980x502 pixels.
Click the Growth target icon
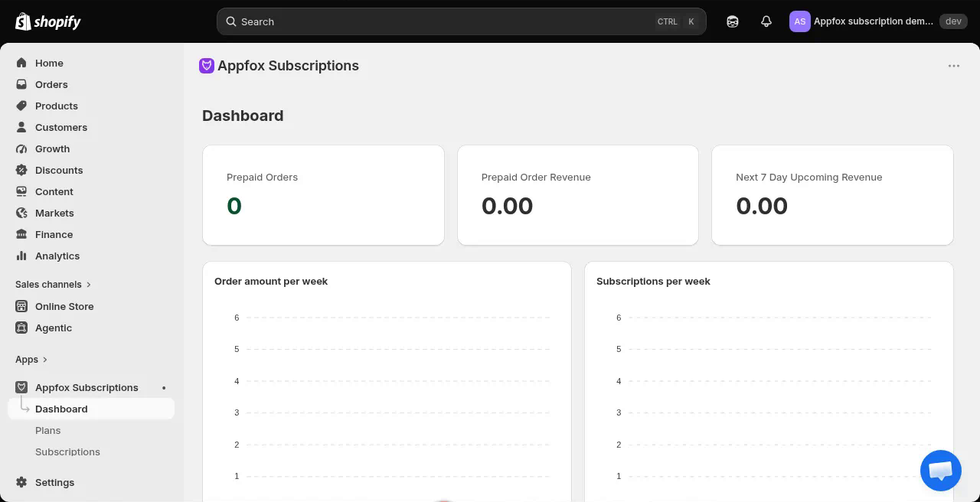pyautogui.click(x=21, y=148)
